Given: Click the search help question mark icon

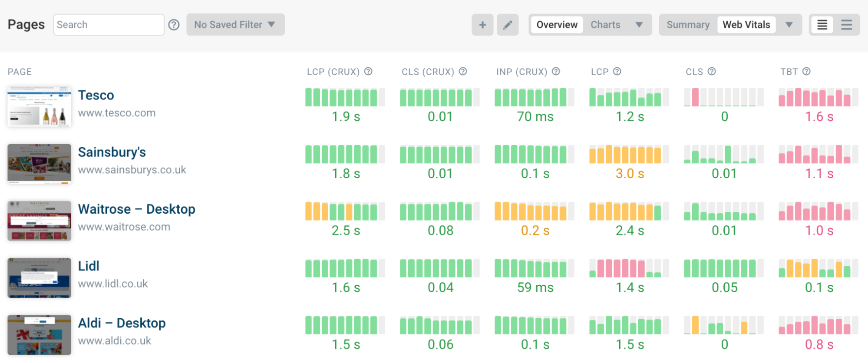Looking at the screenshot, I should tap(174, 25).
